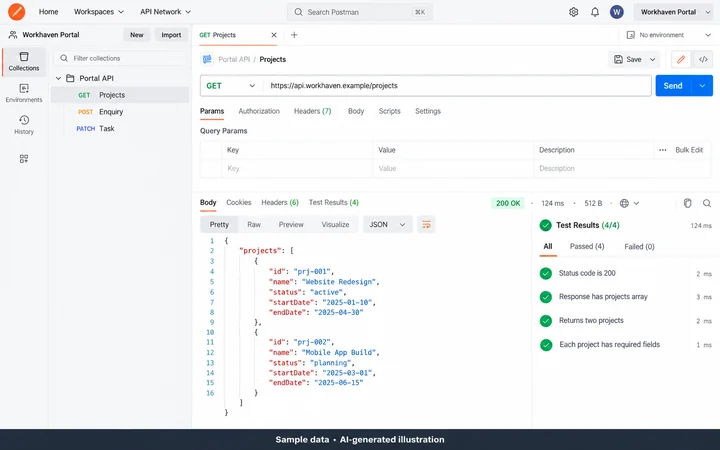
Task: Click the workspace people icon
Action: 13,35
